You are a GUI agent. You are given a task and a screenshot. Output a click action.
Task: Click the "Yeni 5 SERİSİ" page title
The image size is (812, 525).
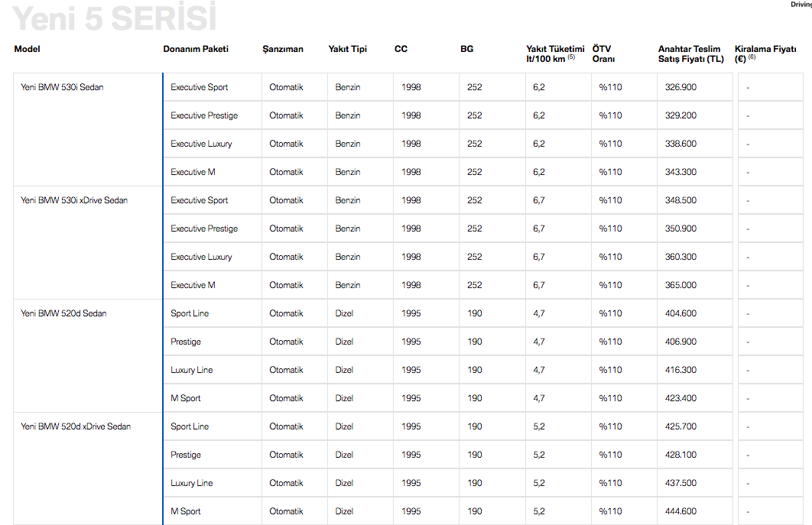(114, 17)
